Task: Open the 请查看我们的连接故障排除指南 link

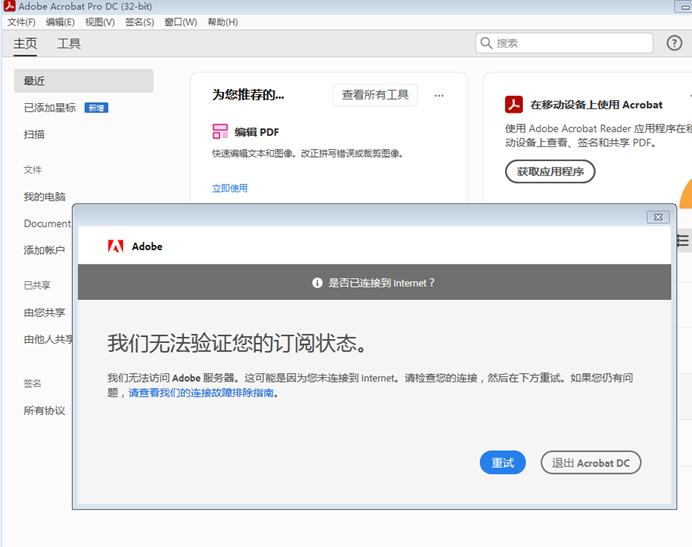Action: 201,393
